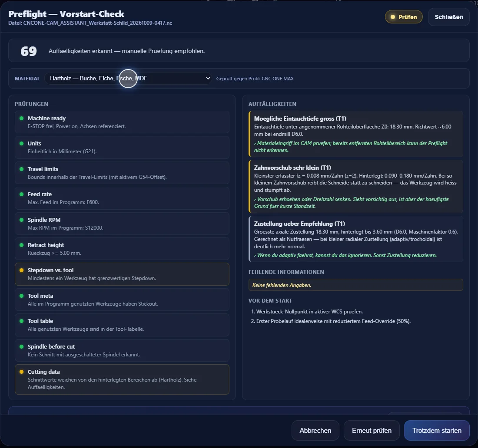Click the yellow Prüfen status pill

pos(404,17)
